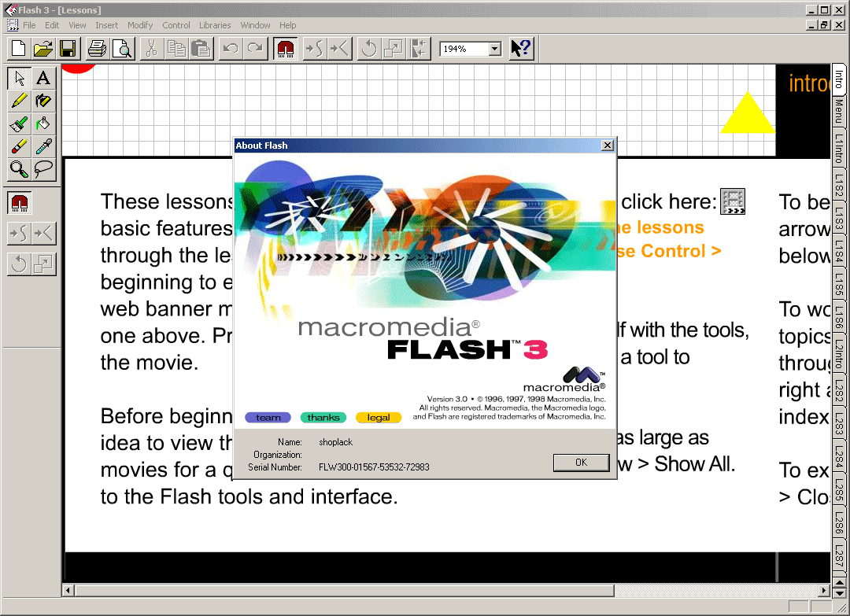Image resolution: width=850 pixels, height=616 pixels.
Task: Click Straighten modifier in toolbox
Action: pos(43,234)
